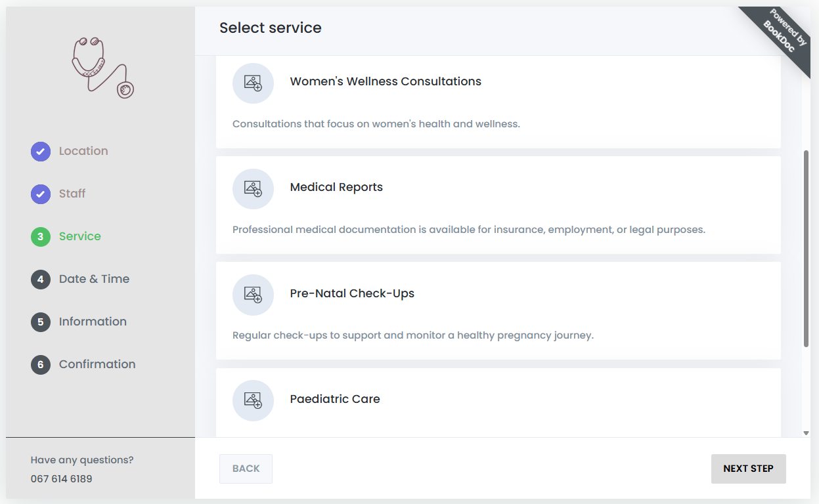
Task: Click the healthy pregnancy journey description
Action: pyautogui.click(x=413, y=336)
